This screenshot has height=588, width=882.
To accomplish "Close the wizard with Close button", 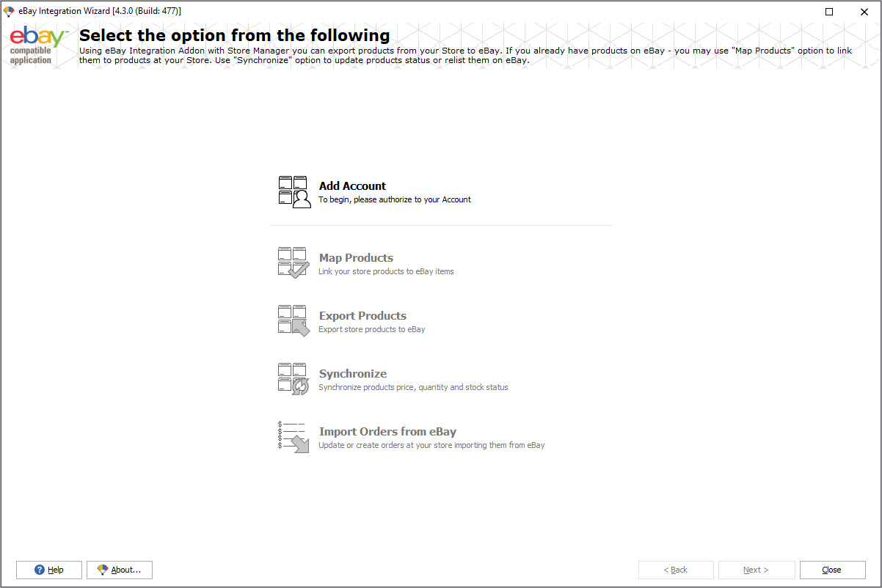I will 832,570.
